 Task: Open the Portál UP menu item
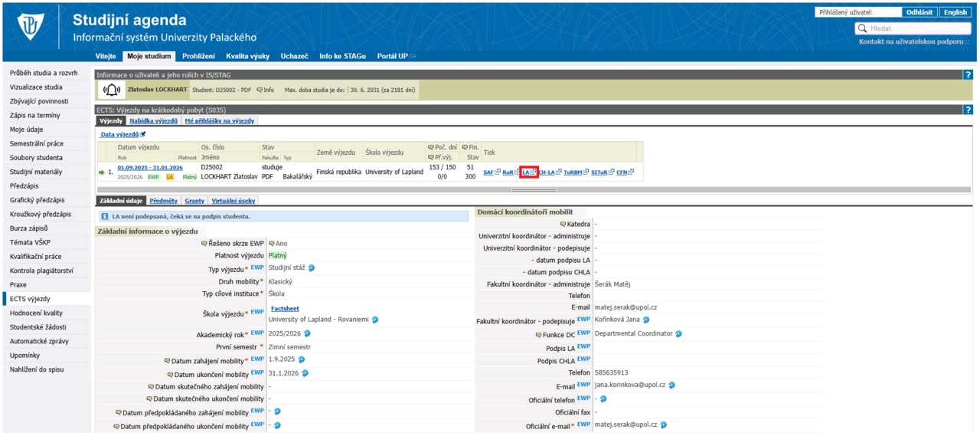pos(396,56)
